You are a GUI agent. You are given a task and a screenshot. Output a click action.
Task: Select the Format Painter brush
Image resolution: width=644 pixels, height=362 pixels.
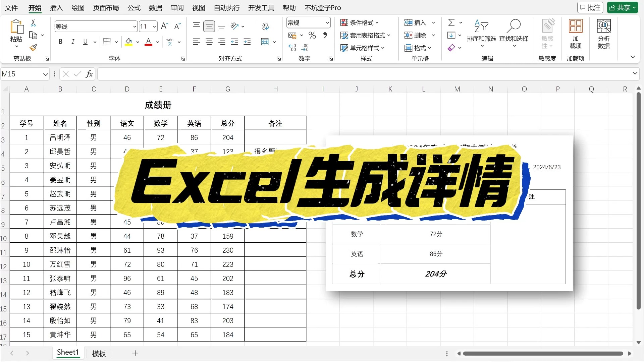click(x=33, y=47)
